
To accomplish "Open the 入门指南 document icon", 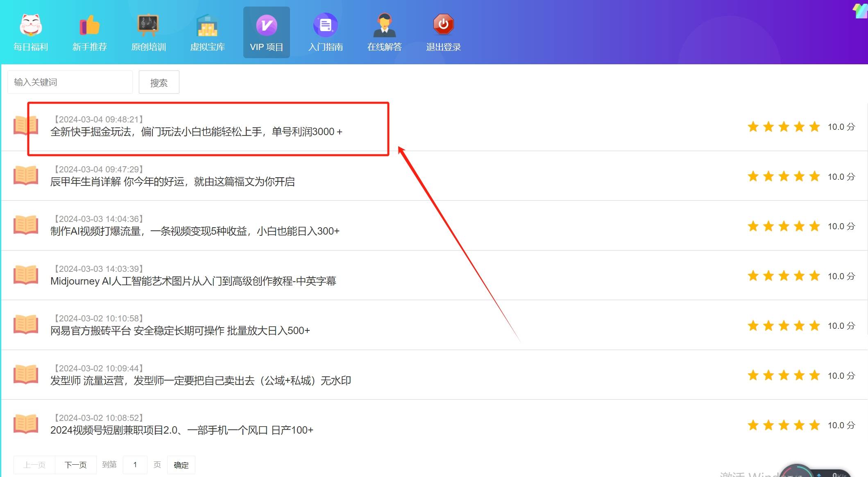I will [326, 25].
